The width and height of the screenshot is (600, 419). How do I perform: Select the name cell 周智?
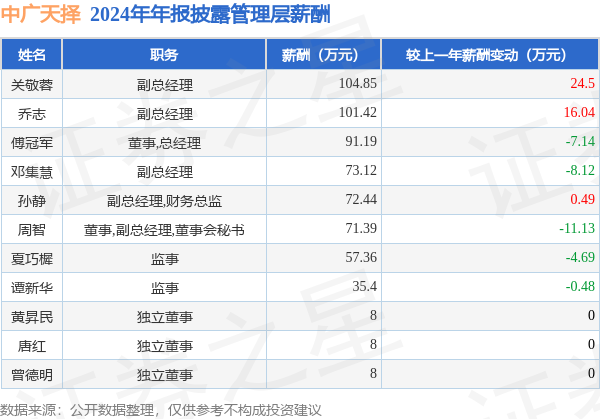pyautogui.click(x=32, y=230)
